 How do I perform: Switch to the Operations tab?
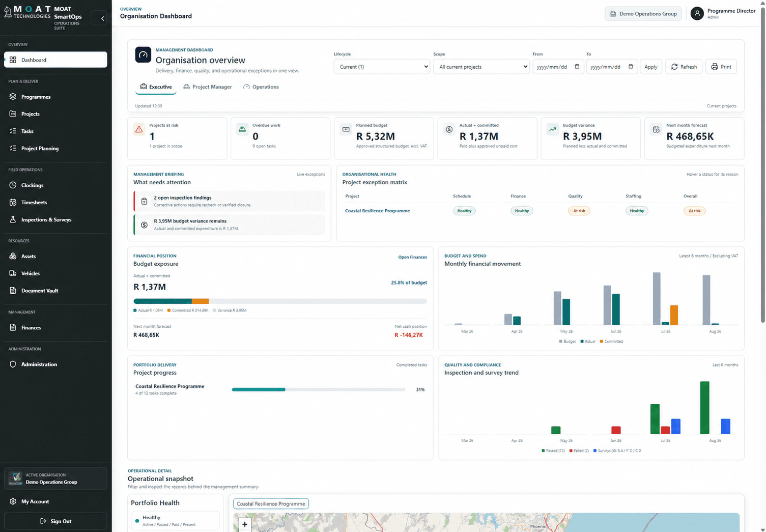[261, 87]
